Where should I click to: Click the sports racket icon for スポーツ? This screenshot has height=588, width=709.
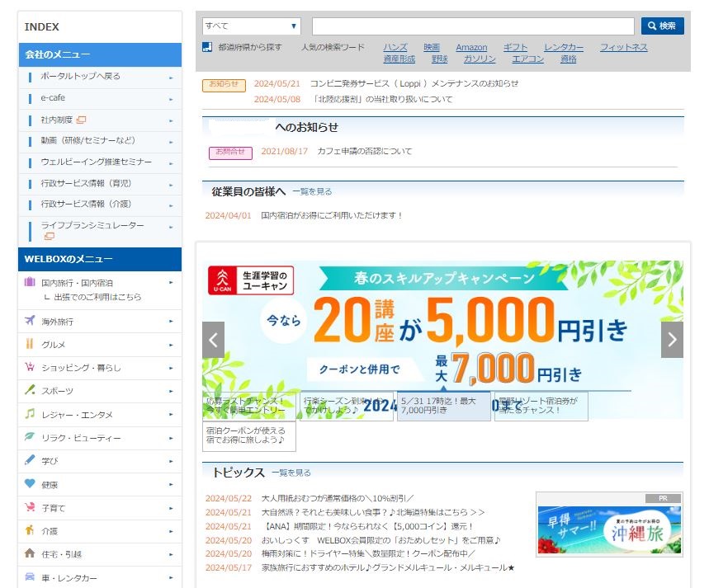click(x=30, y=390)
